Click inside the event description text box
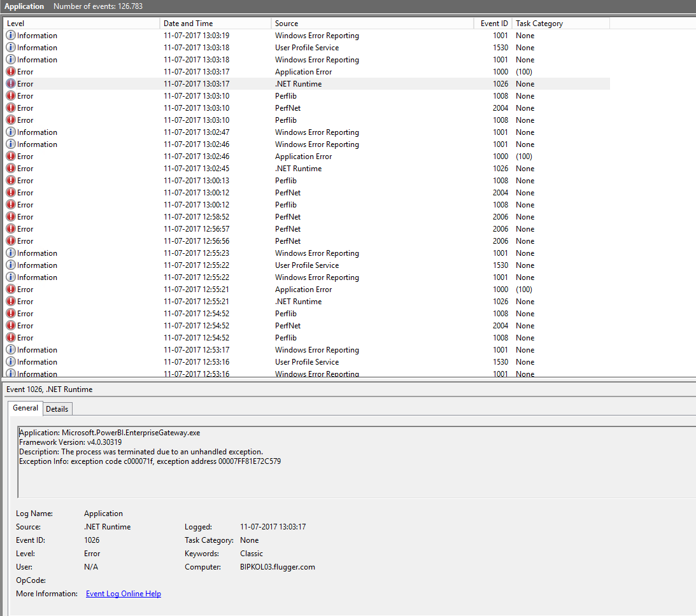 point(357,461)
